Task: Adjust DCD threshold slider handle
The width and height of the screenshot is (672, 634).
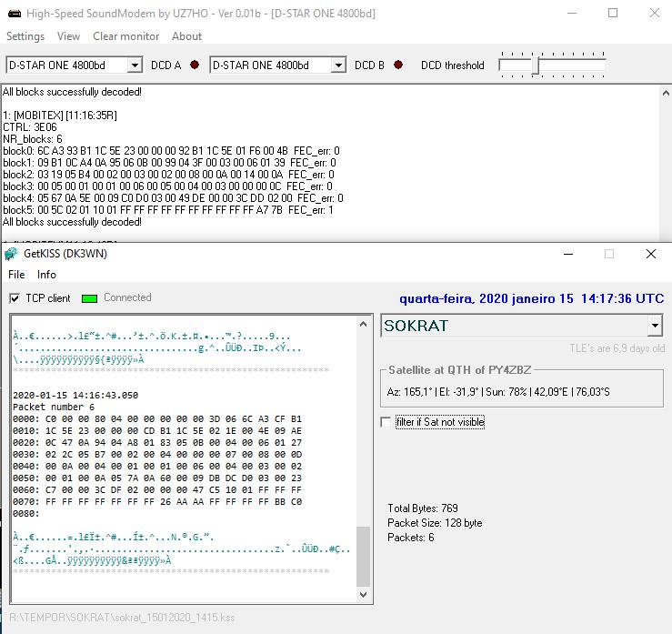Action: click(536, 65)
